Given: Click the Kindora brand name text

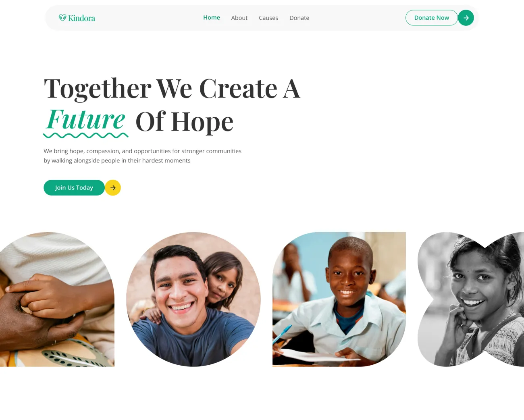Looking at the screenshot, I should tap(82, 18).
